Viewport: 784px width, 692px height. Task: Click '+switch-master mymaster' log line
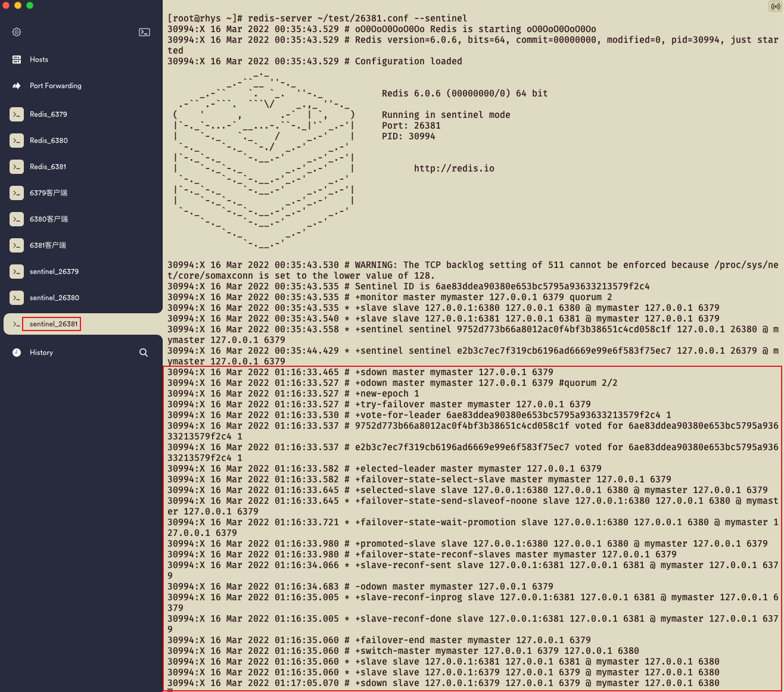coord(403,651)
